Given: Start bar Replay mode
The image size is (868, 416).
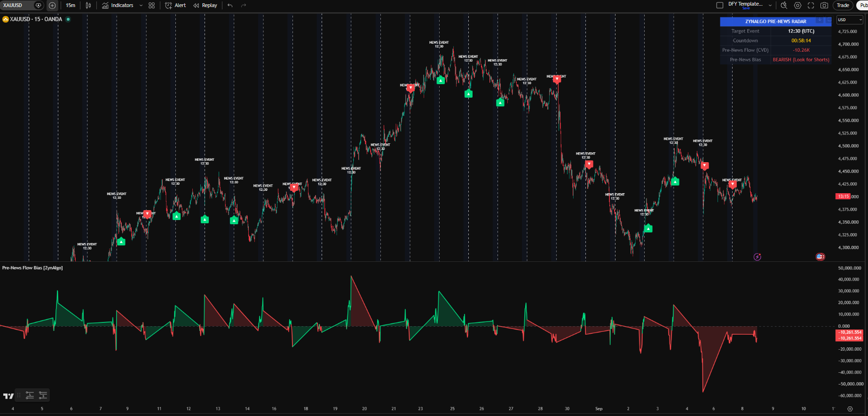Looking at the screenshot, I should click(x=205, y=5).
